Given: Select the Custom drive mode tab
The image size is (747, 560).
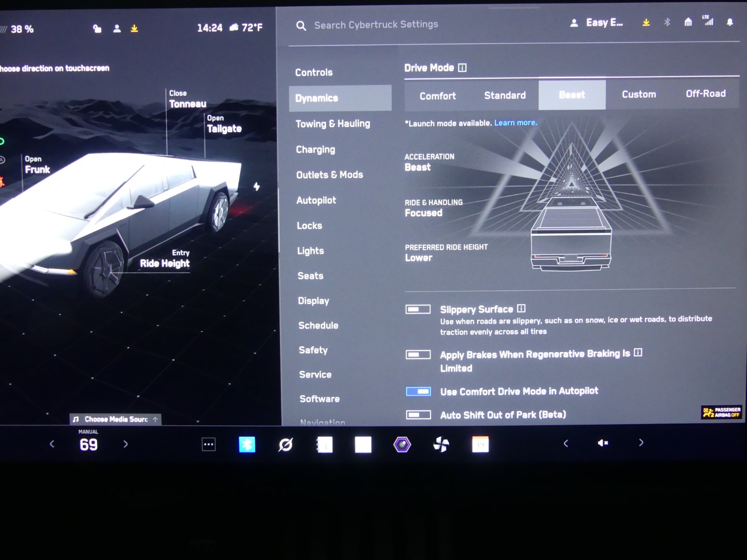Looking at the screenshot, I should pos(639,94).
